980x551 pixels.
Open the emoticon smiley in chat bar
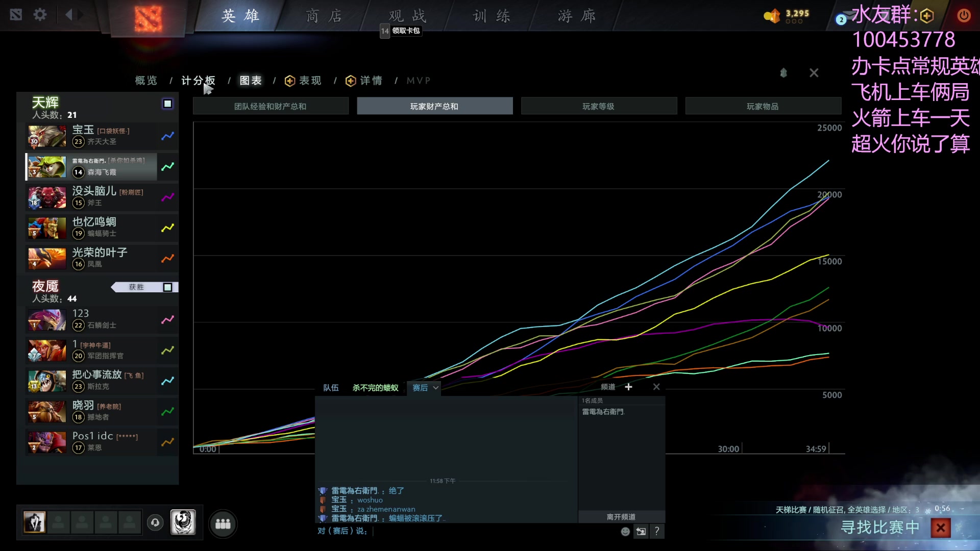(x=625, y=531)
